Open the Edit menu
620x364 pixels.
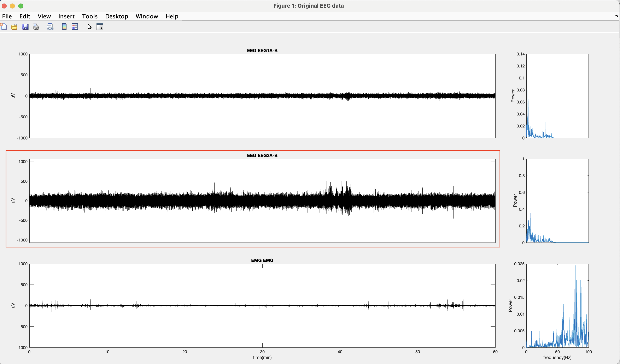[25, 16]
